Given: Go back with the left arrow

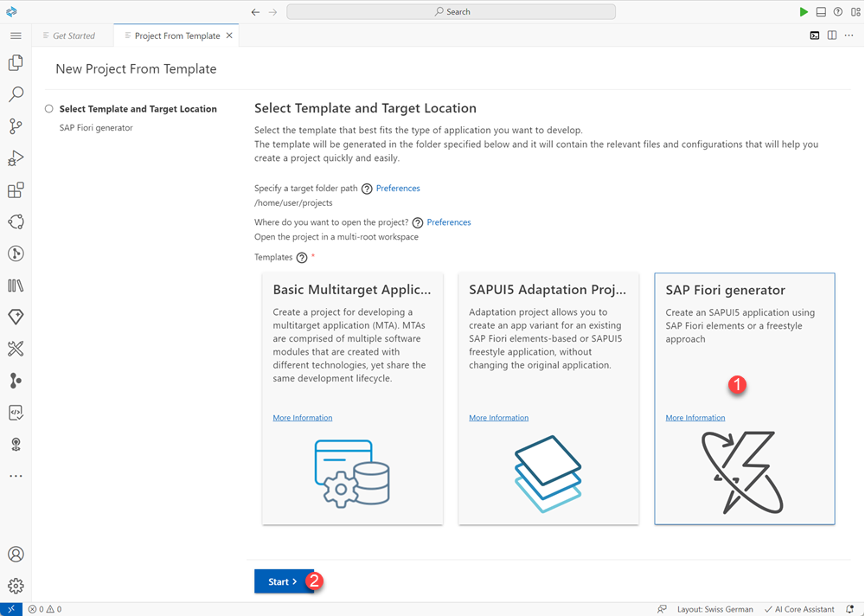Looking at the screenshot, I should click(x=255, y=11).
